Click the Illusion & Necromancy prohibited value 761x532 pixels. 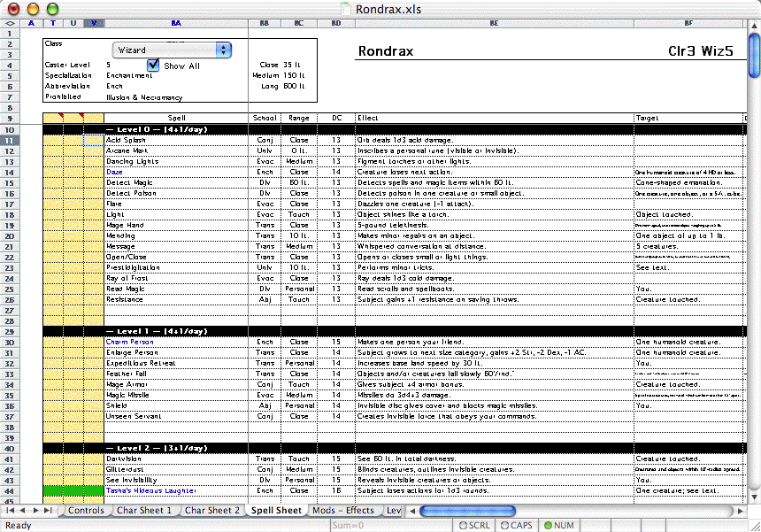click(144, 97)
